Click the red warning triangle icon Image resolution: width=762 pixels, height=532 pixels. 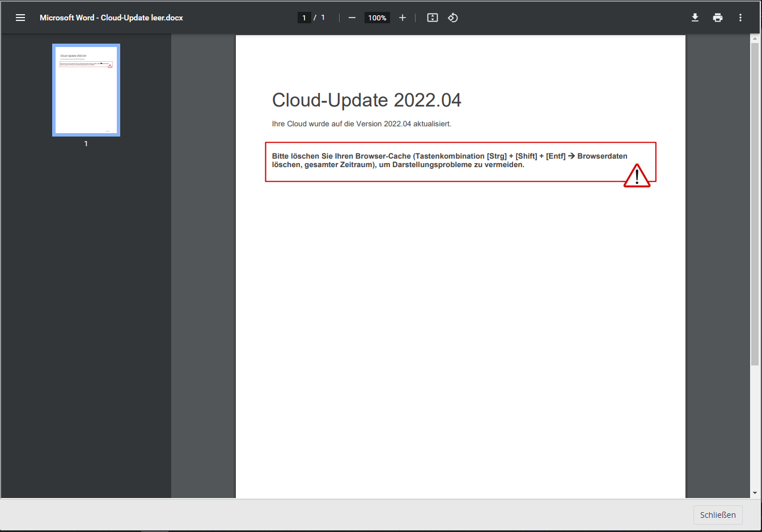[637, 176]
